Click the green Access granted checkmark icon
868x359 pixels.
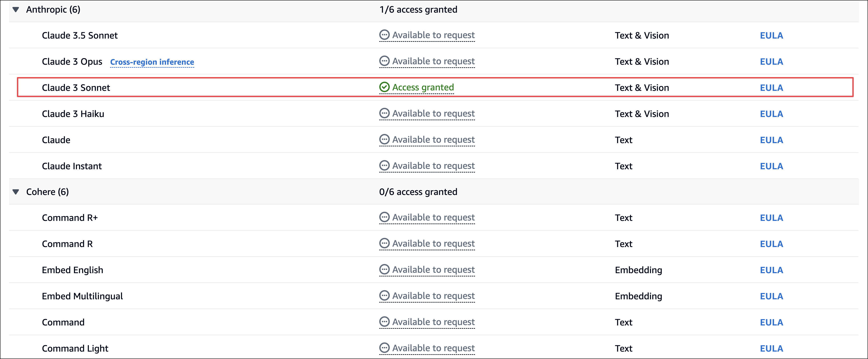(x=384, y=87)
